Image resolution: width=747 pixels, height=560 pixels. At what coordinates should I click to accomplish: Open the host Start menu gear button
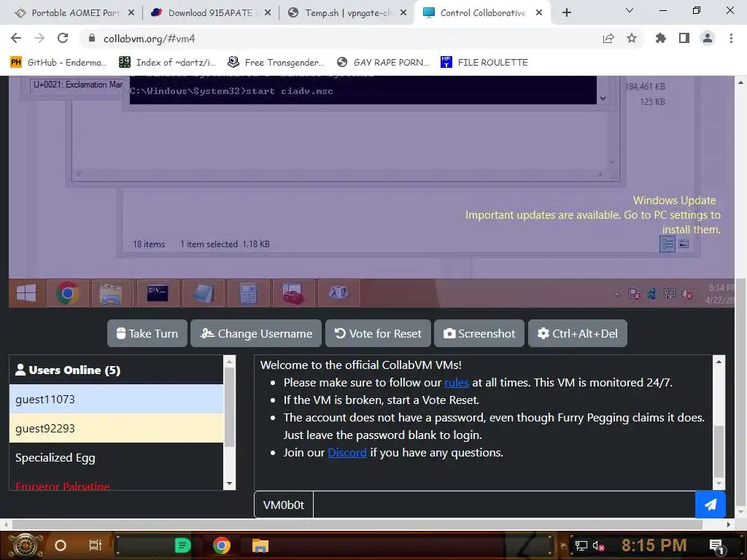click(x=26, y=545)
